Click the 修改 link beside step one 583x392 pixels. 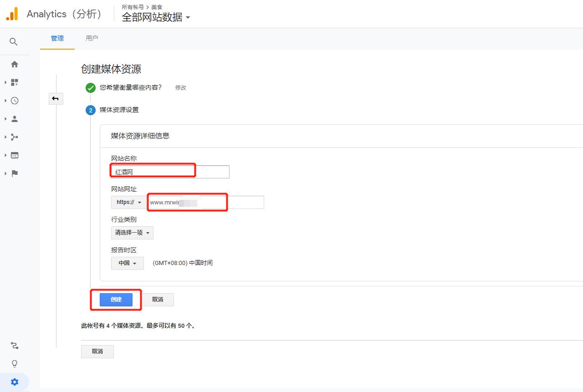tap(180, 88)
